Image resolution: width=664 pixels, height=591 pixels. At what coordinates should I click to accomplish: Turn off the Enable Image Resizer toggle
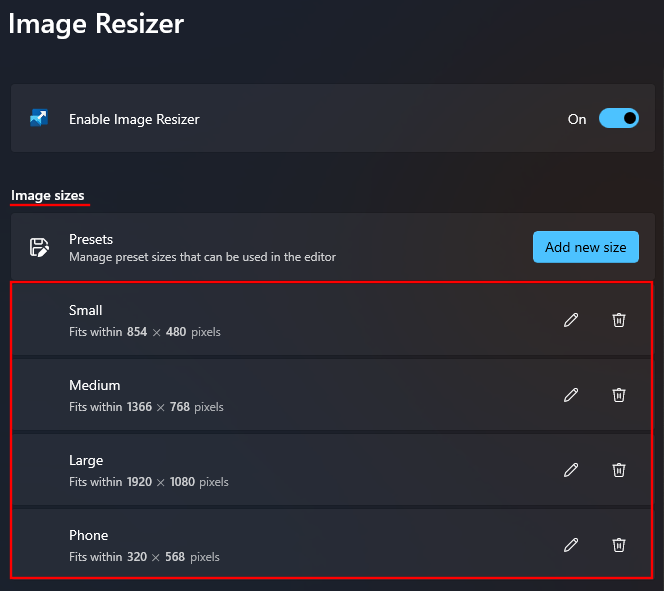coord(618,119)
